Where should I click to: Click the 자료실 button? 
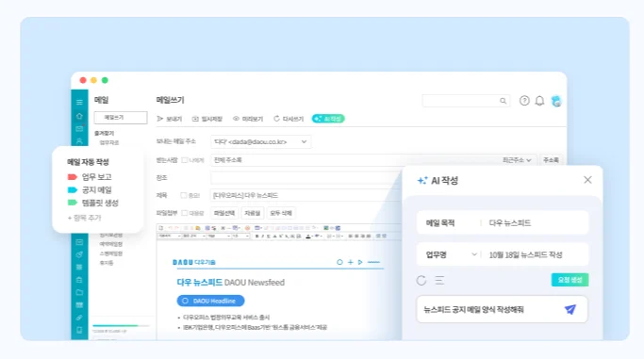(x=252, y=213)
